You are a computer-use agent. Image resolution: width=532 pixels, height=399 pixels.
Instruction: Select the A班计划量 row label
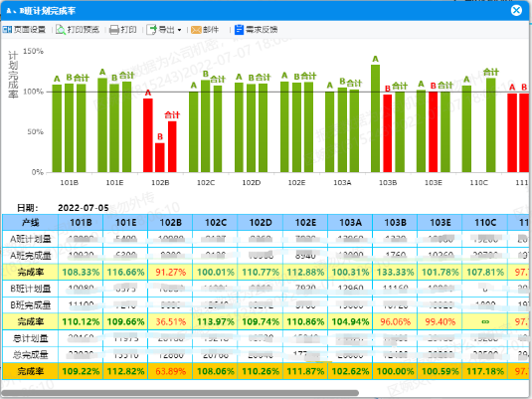click(x=30, y=239)
